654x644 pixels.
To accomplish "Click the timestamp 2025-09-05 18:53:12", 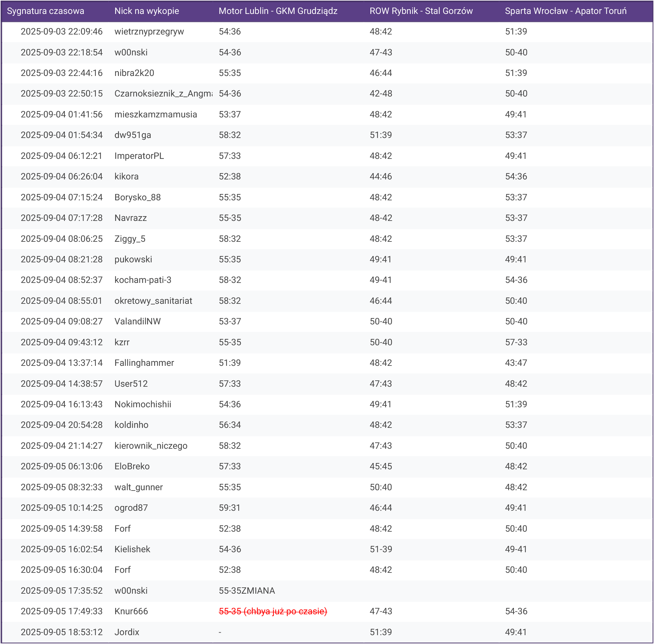I will point(62,632).
